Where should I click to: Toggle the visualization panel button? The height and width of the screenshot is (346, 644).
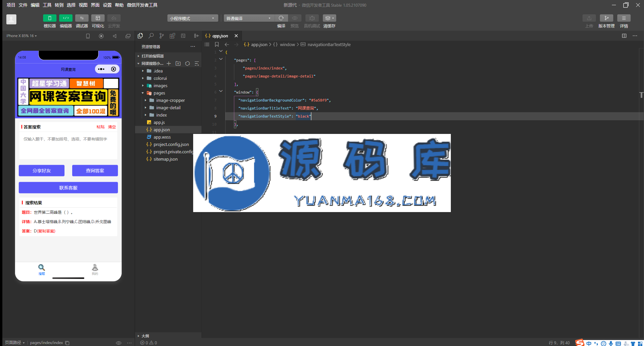(98, 18)
